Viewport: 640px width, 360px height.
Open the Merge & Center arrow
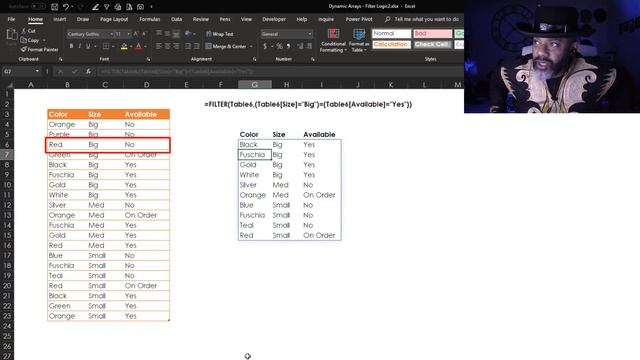point(251,47)
